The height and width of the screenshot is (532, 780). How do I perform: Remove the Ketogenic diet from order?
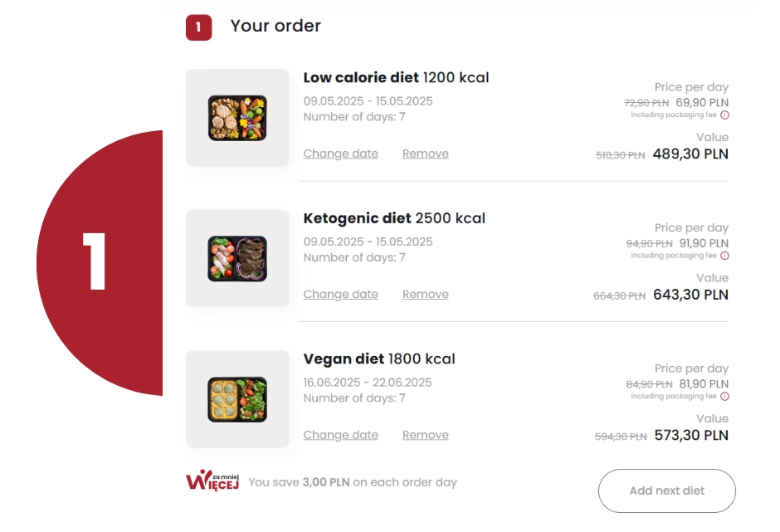426,295
